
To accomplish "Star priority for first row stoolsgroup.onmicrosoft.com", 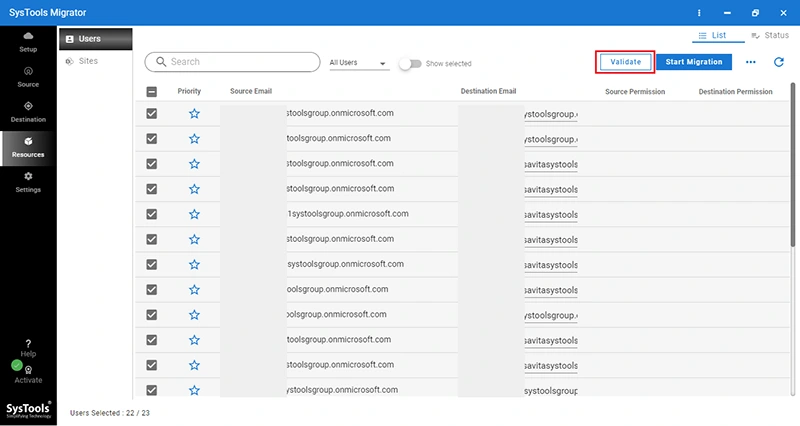I will (194, 113).
